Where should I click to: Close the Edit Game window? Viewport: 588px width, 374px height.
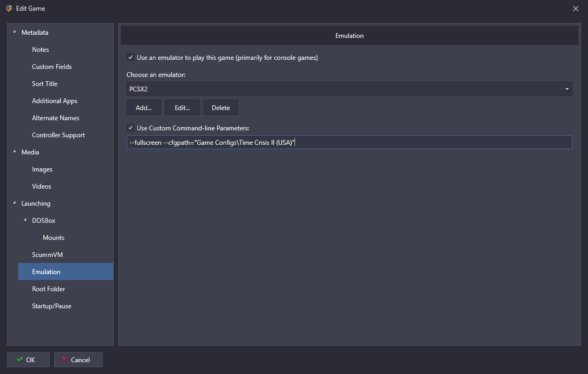coord(576,8)
